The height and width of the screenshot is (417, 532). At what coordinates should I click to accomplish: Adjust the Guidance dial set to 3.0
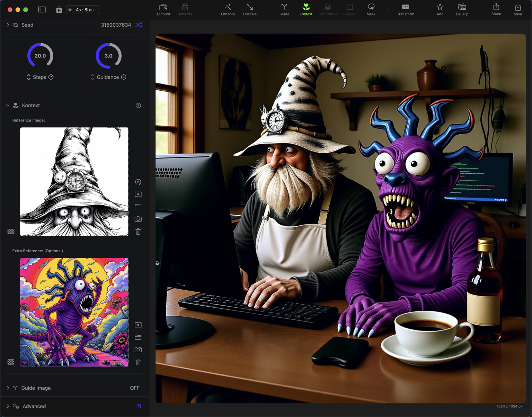108,56
